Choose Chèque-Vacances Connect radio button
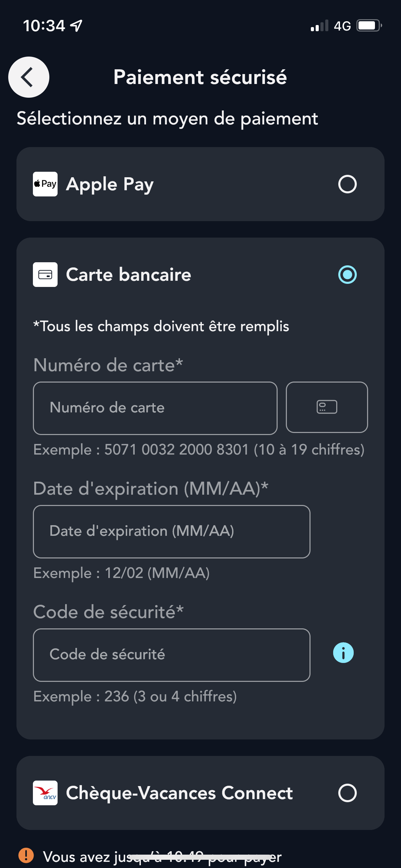 click(347, 793)
